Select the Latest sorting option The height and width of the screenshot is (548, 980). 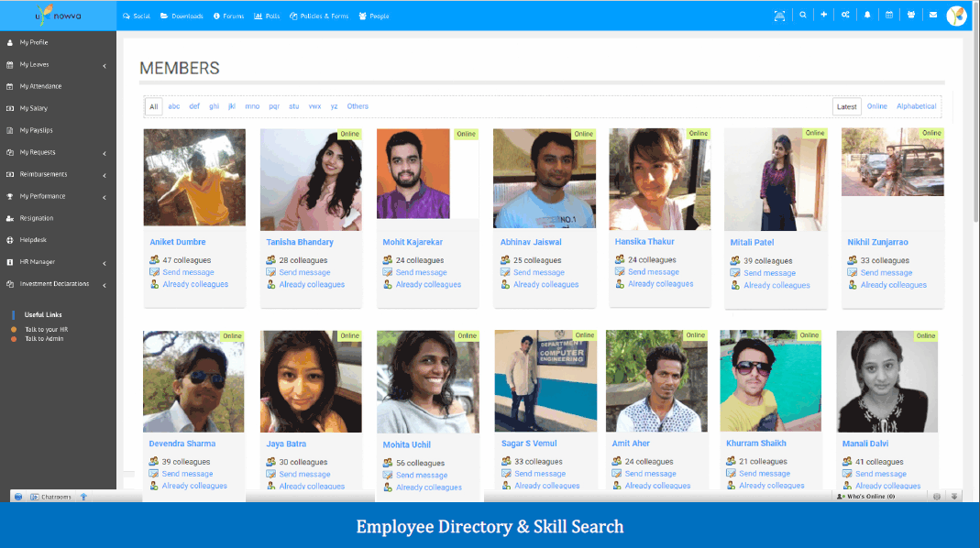point(847,107)
